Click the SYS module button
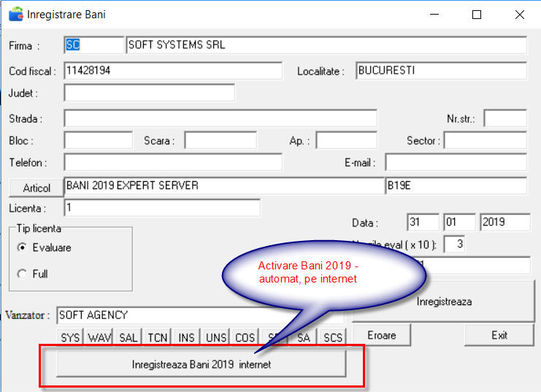This screenshot has height=392, width=541. click(x=71, y=337)
